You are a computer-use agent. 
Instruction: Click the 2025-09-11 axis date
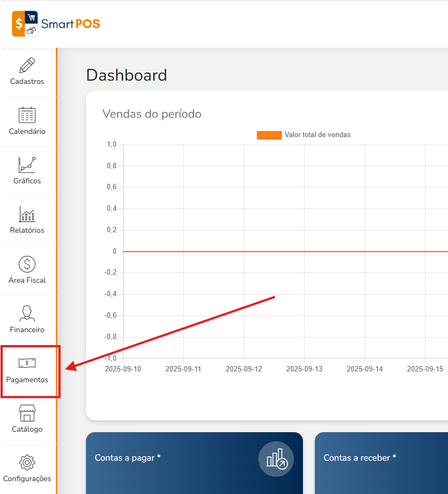point(183,369)
